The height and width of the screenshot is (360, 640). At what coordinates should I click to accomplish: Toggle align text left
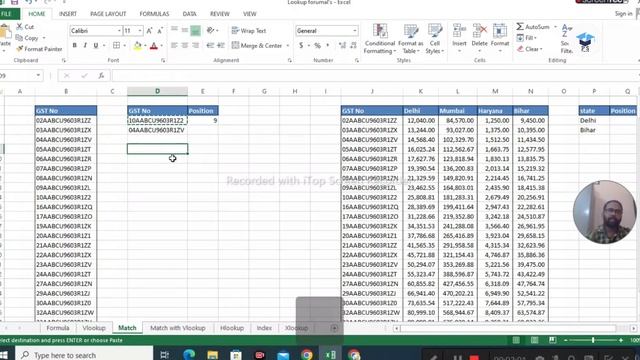[x=174, y=45]
